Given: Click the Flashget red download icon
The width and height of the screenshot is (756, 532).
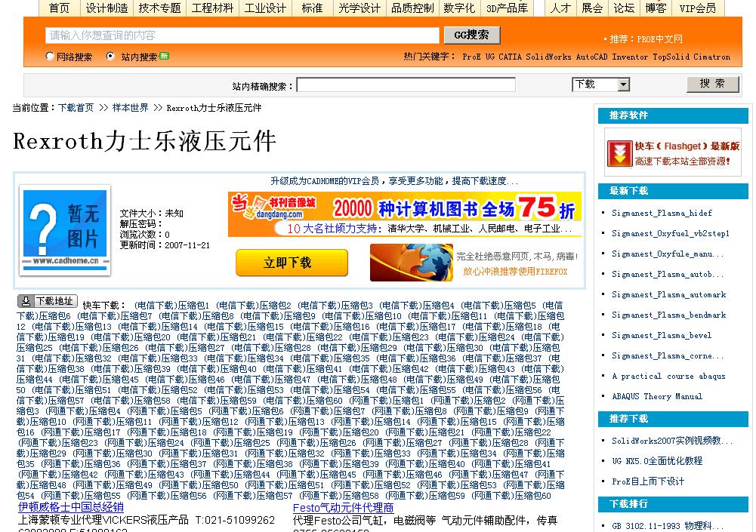Looking at the screenshot, I should tap(619, 154).
